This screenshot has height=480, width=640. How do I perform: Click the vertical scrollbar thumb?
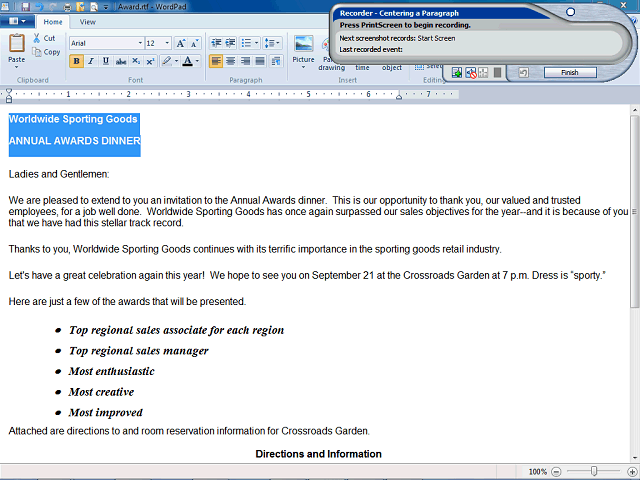pyautogui.click(x=634, y=211)
